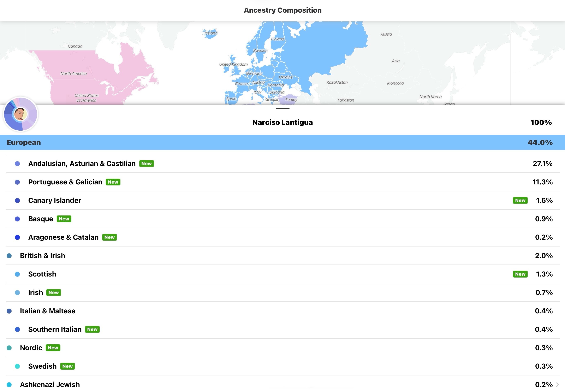Open the Irish ancestry entry
Viewport: 565px width, 392px height.
click(x=36, y=292)
